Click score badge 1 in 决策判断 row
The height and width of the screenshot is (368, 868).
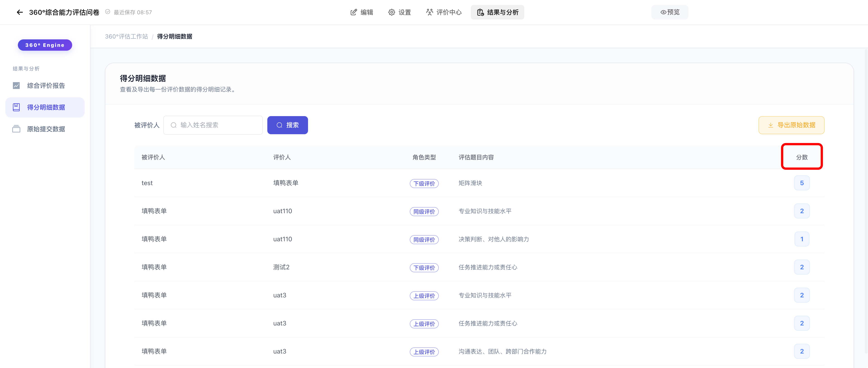[802, 239]
